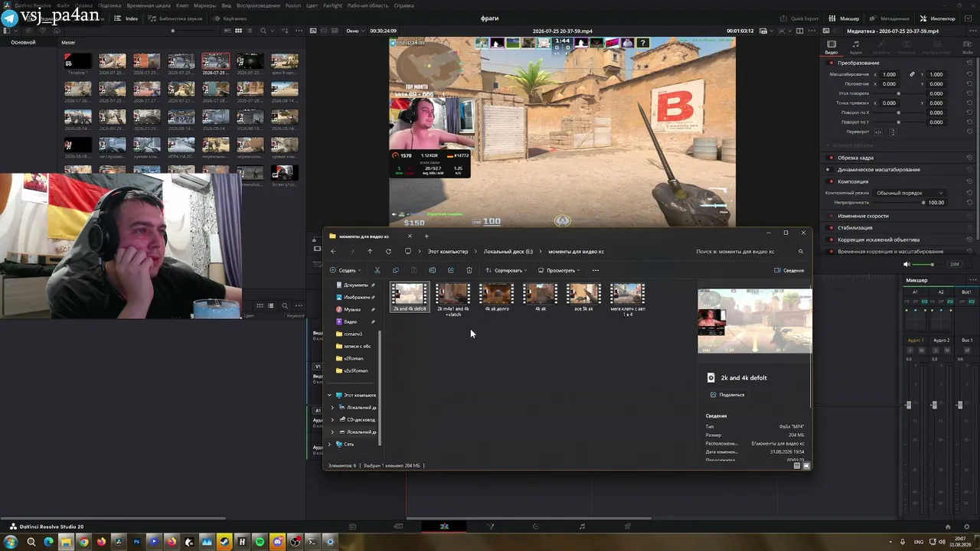The width and height of the screenshot is (980, 551).
Task: Open the Metadata (Метаданные) panel
Action: pyautogui.click(x=890, y=18)
